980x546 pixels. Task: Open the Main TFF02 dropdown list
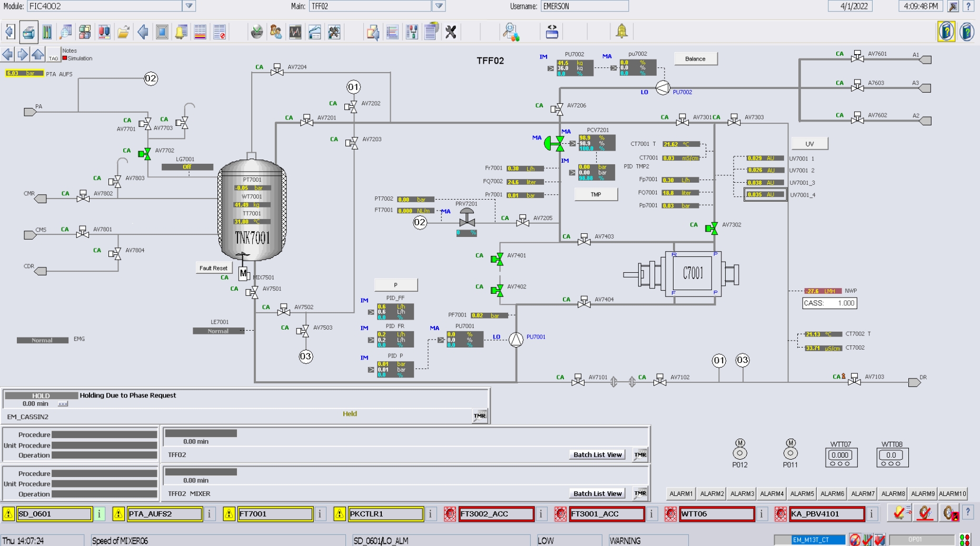(439, 6)
